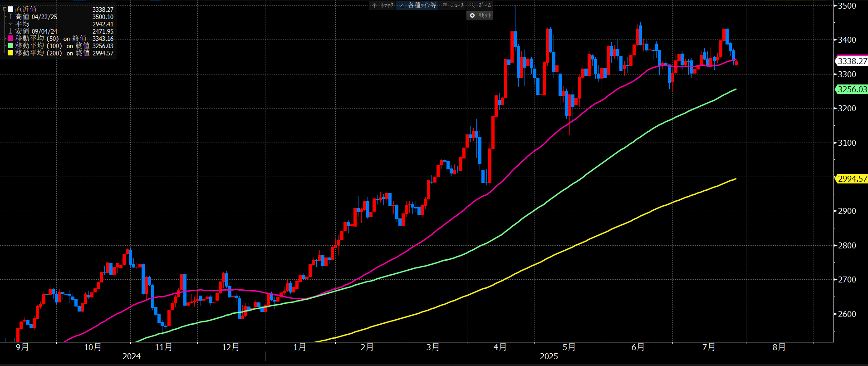This screenshot has height=366, width=868.
Task: Click the 平均 average marker icon in legend
Action: coord(10,24)
